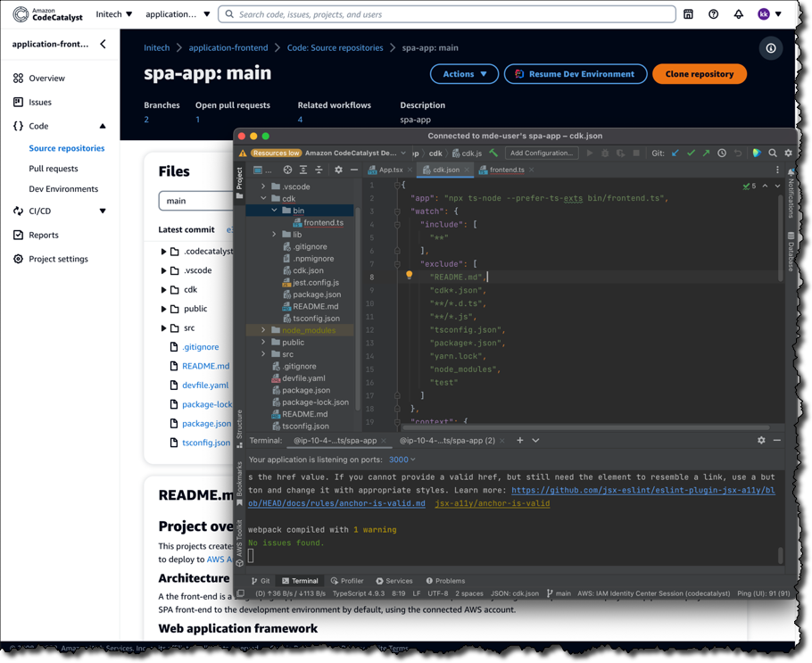Click the Git update project arrow
The image size is (812, 663).
[675, 153]
